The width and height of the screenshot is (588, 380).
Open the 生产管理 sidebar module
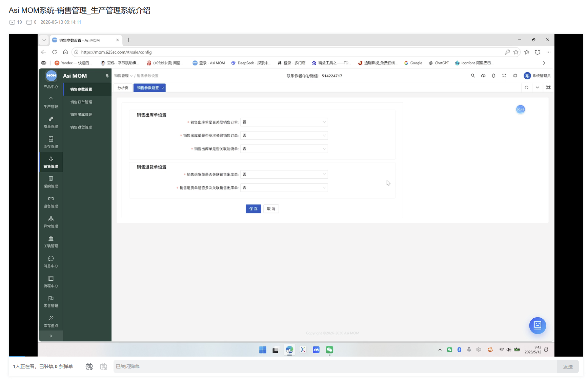51,102
